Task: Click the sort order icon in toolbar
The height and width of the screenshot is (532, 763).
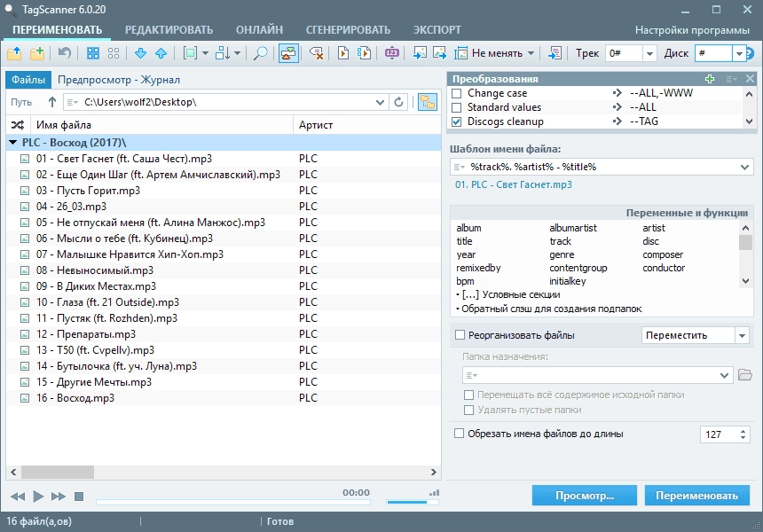Action: (x=223, y=53)
